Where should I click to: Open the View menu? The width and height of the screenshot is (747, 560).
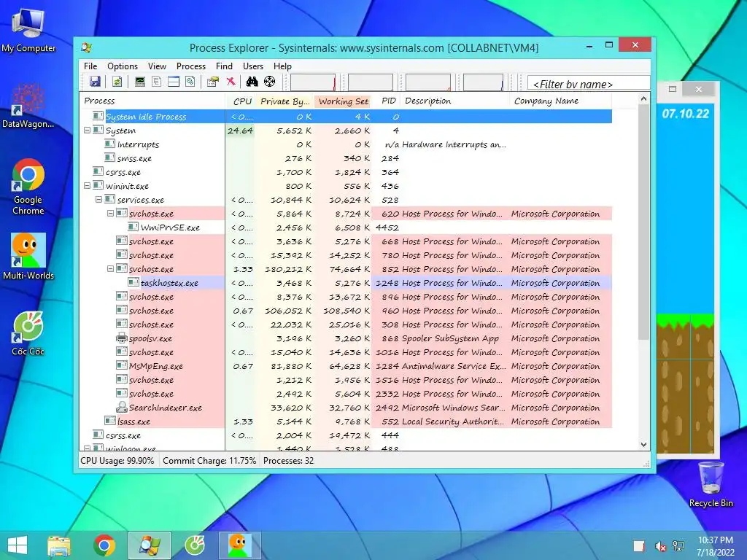[x=157, y=66]
